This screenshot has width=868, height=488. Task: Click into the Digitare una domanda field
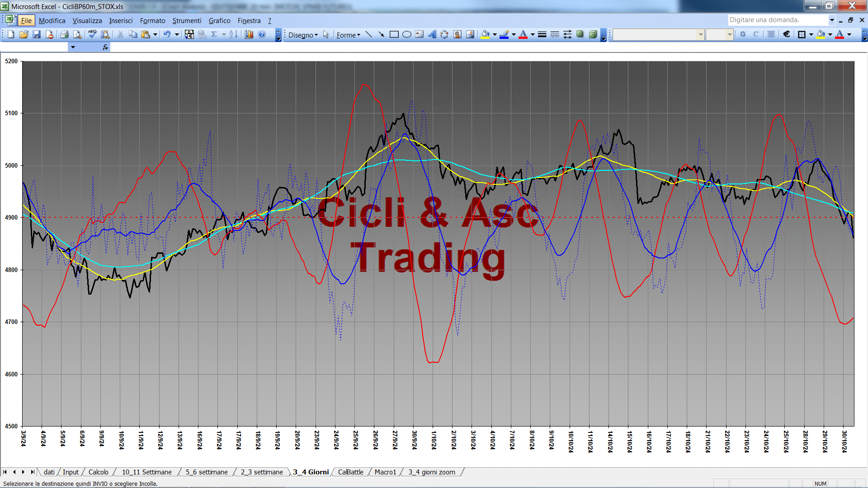click(x=778, y=20)
